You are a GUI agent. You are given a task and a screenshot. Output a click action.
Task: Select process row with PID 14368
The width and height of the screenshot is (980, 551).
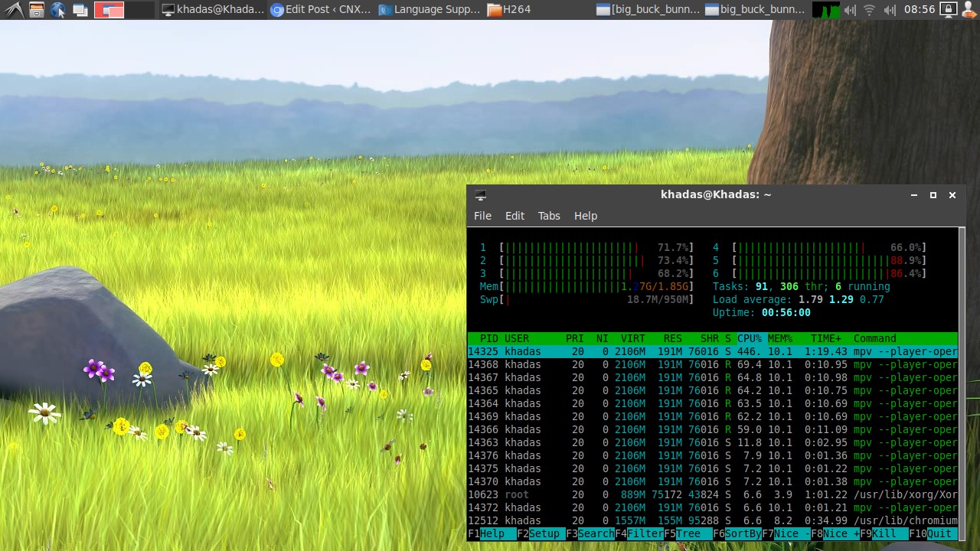point(713,364)
